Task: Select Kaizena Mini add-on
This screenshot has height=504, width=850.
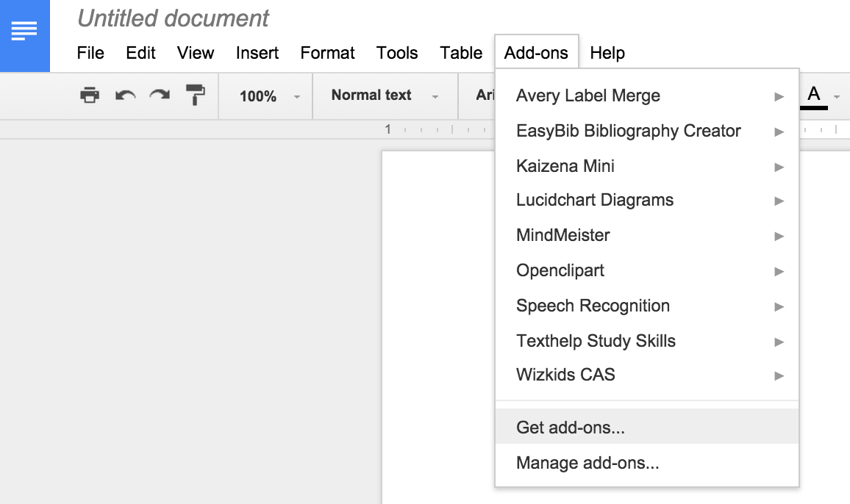Action: [647, 166]
